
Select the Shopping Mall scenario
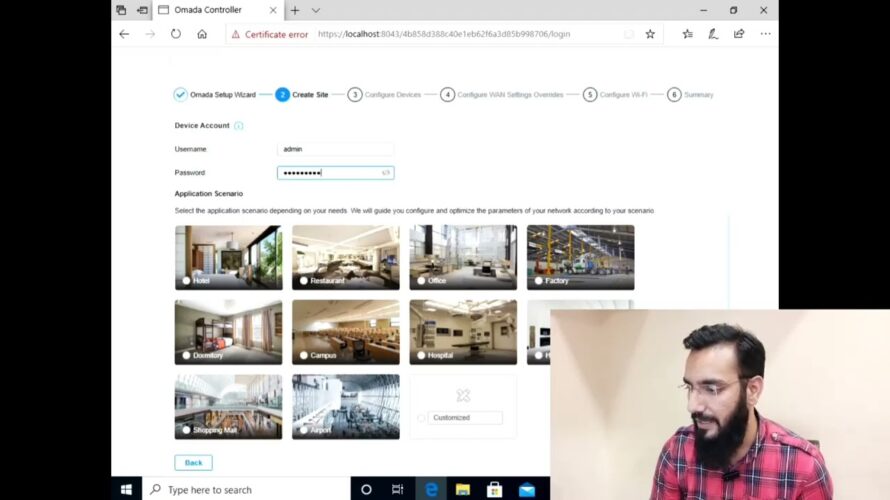click(228, 407)
